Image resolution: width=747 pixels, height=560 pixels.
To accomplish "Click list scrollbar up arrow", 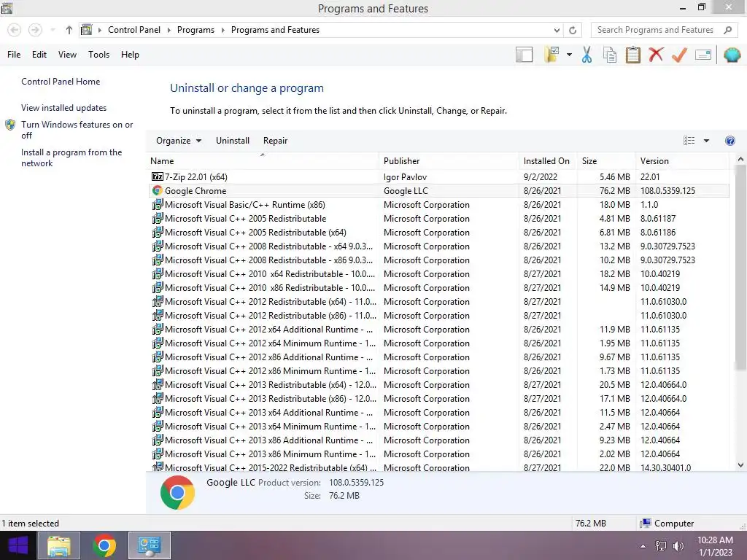I will pos(740,160).
